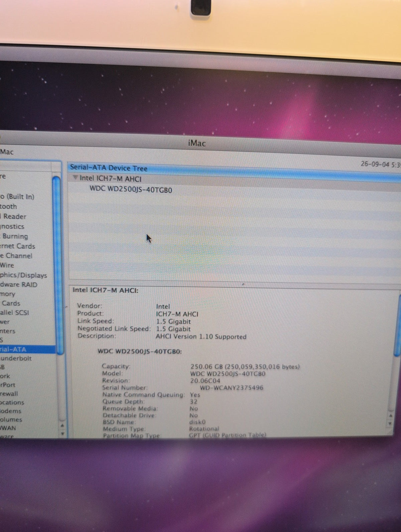Click the BSD Name value disk0

(197, 422)
